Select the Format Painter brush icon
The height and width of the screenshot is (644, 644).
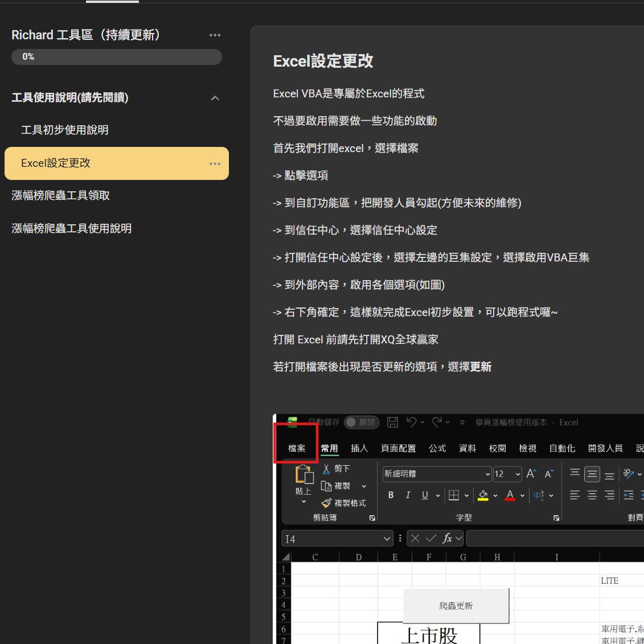point(326,503)
